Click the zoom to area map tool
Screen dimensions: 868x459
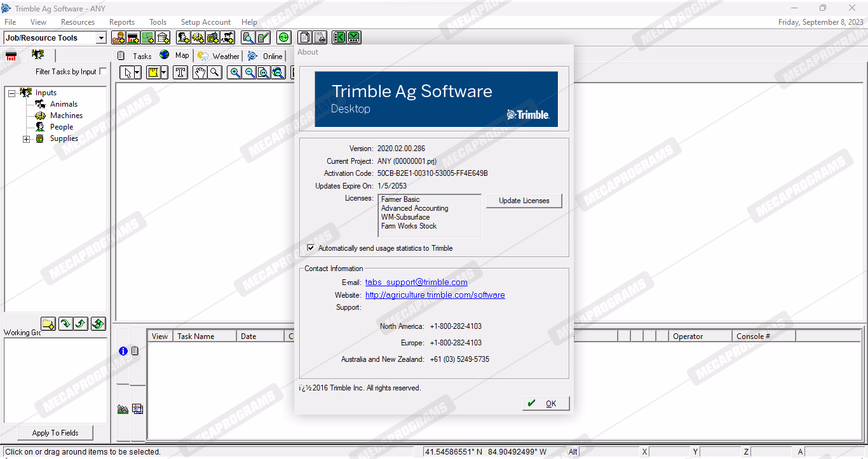(x=264, y=72)
